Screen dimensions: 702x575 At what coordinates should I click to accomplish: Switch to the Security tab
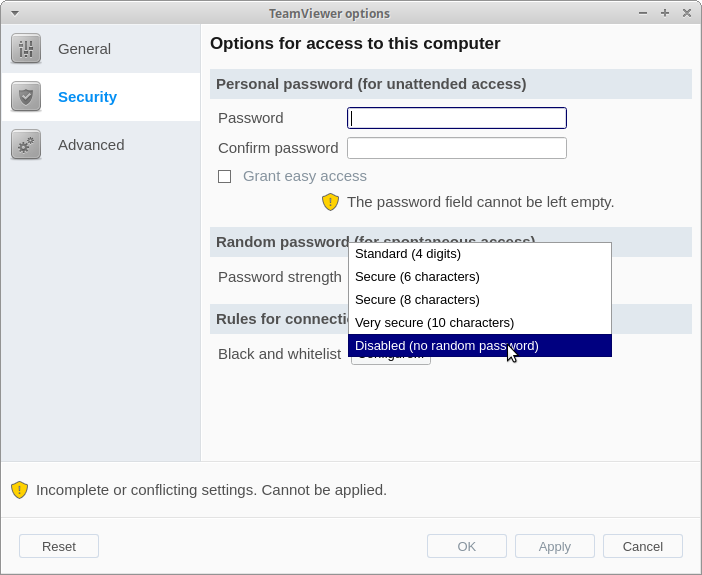click(101, 97)
